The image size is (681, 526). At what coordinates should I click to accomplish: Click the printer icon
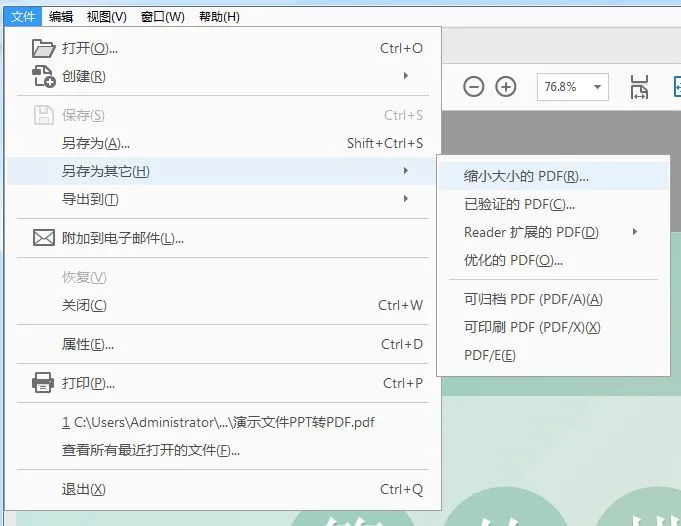(43, 383)
